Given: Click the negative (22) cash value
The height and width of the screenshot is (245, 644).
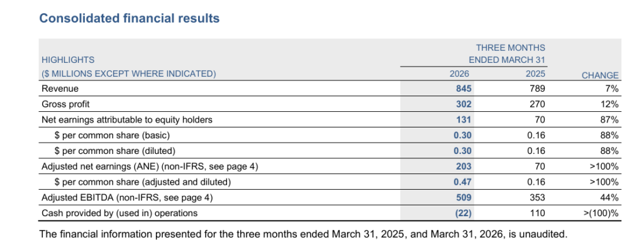Looking at the screenshot, I should click(x=462, y=214).
